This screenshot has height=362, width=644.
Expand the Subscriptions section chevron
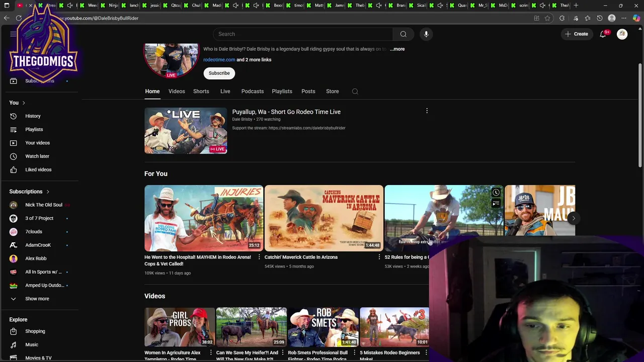(x=48, y=192)
